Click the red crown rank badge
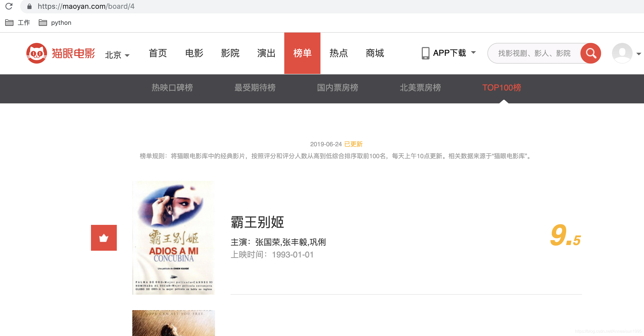This screenshot has width=644, height=336. coord(104,238)
